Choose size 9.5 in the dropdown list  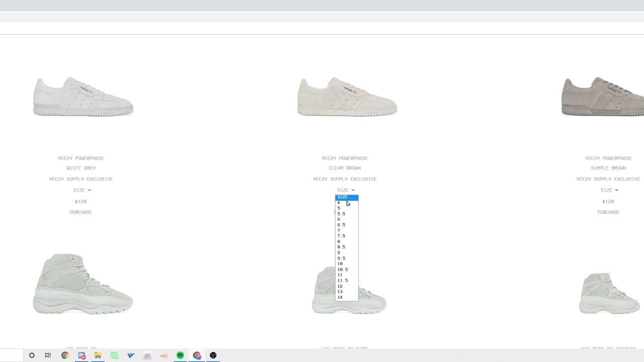click(347, 258)
